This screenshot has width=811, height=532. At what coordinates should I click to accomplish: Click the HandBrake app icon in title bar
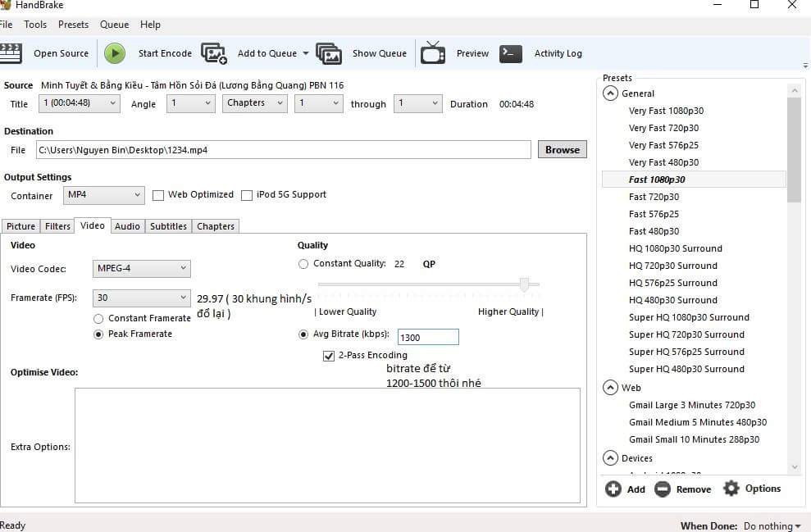tap(5, 5)
